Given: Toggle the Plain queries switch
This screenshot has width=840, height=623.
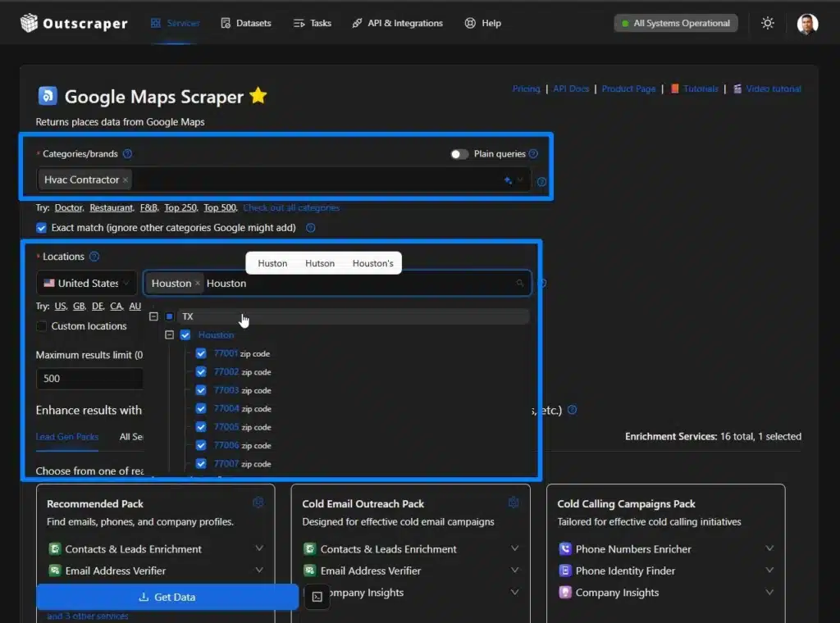Looking at the screenshot, I should (x=459, y=154).
